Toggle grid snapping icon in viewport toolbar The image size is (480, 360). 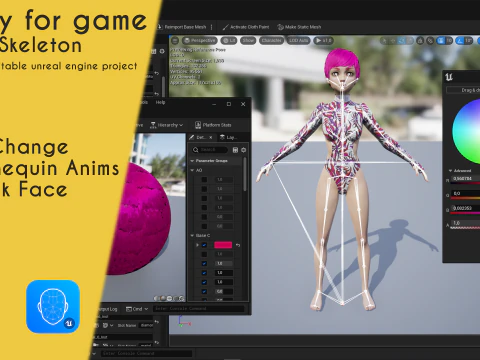click(441, 41)
